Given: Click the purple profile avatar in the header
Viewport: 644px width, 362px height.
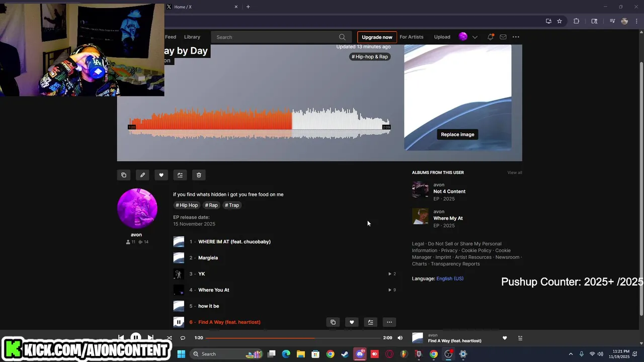Looking at the screenshot, I should click(463, 37).
